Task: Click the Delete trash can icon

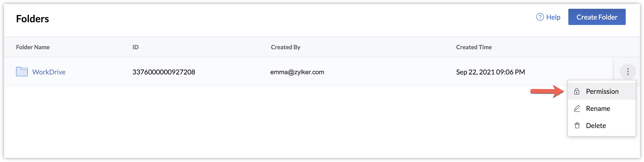Action: coord(577,125)
